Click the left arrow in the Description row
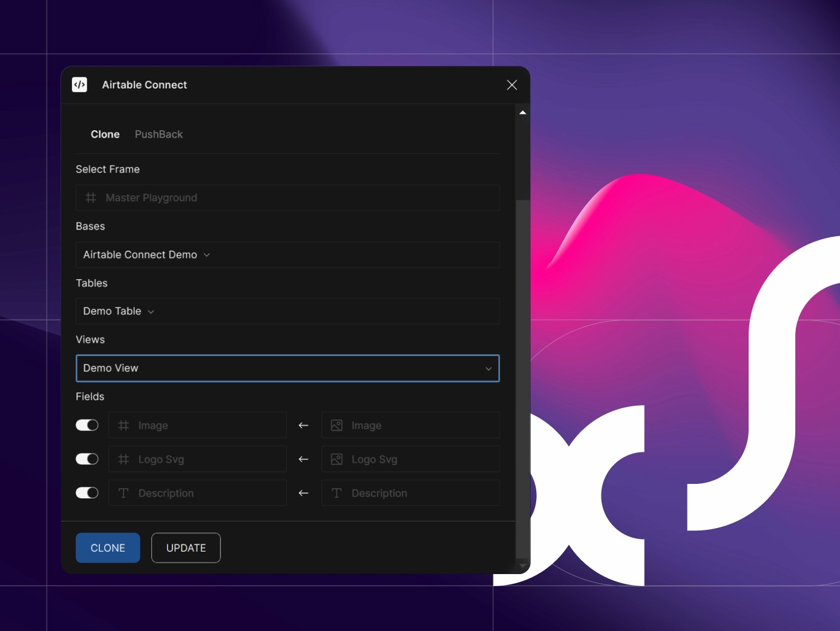Image resolution: width=840 pixels, height=631 pixels. click(304, 494)
